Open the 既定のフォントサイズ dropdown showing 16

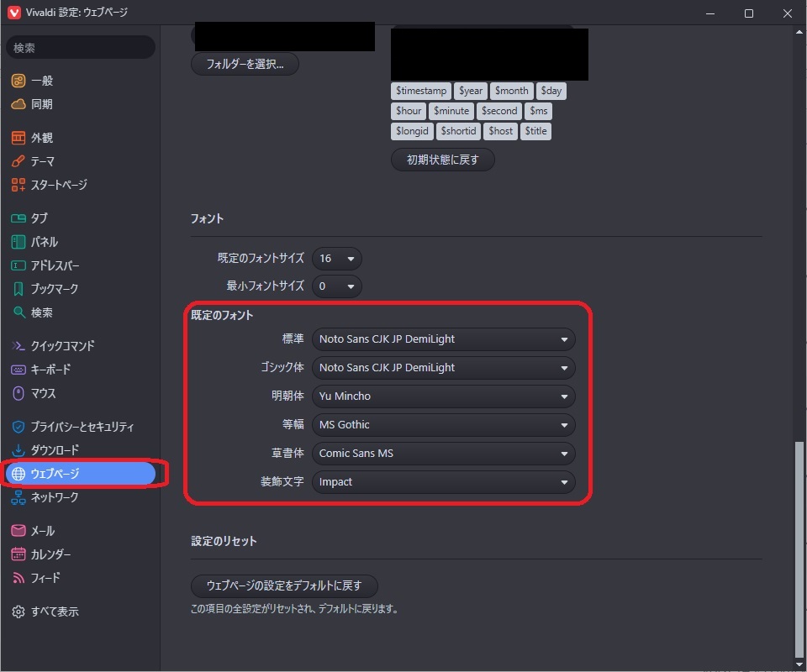[x=336, y=259]
